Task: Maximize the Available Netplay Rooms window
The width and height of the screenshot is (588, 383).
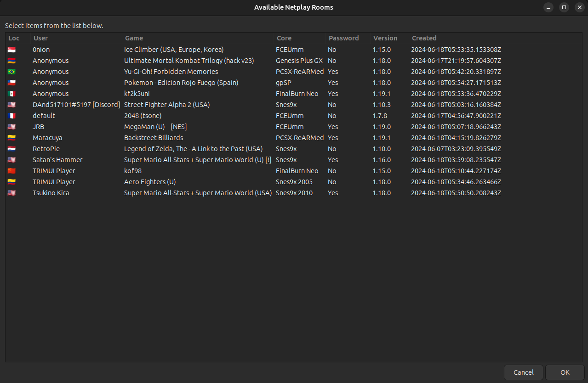Action: tap(564, 7)
